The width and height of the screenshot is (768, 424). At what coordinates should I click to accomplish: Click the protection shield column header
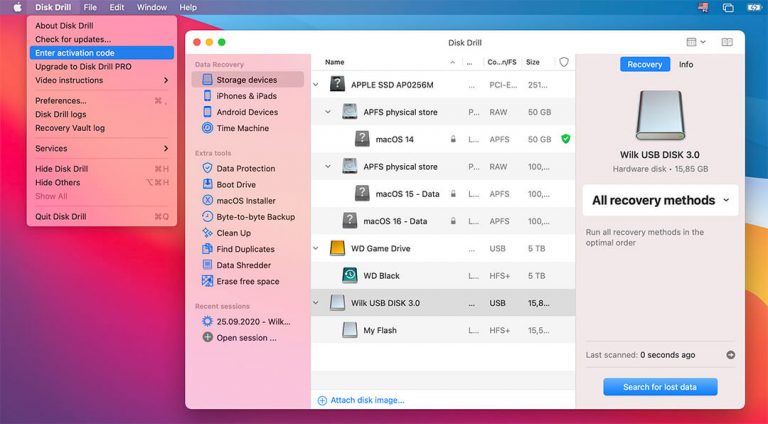click(564, 62)
